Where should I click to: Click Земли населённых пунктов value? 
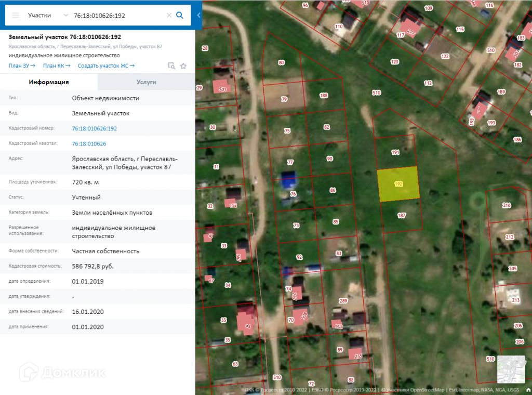[112, 213]
